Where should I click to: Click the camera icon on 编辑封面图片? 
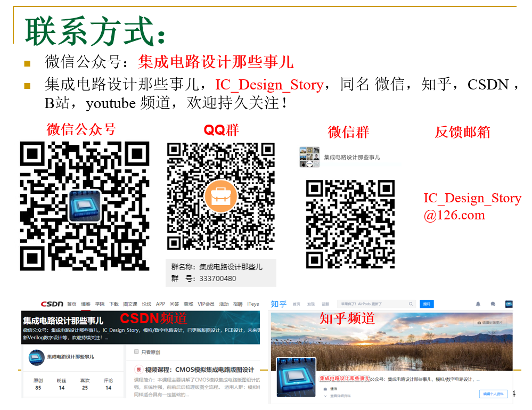(x=479, y=323)
